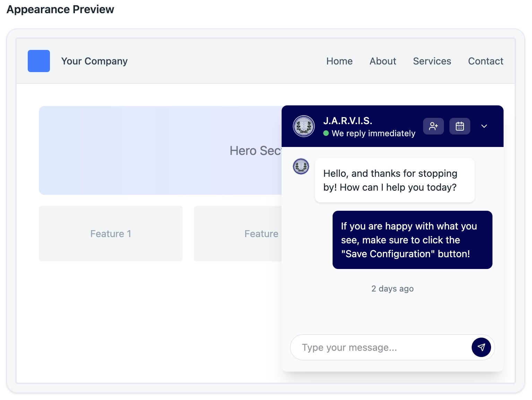532x400 pixels.
Task: Click the J.A.R.V.I.S. avatar in chat header
Action: click(x=304, y=126)
